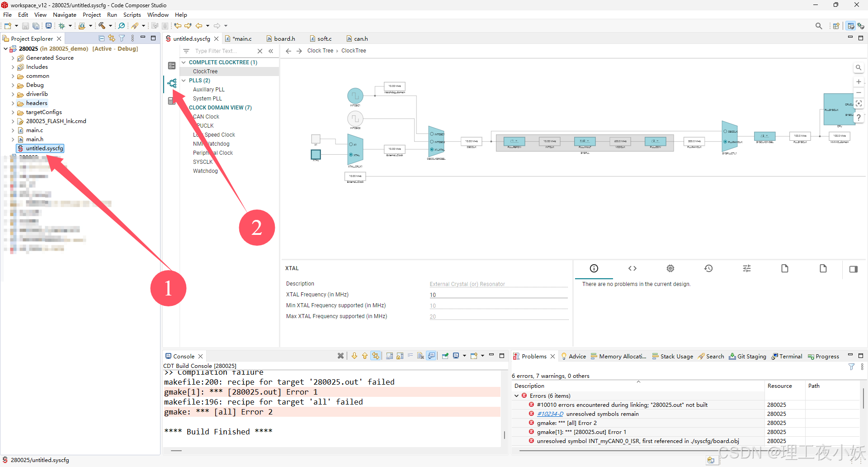Open device view chip icon
This screenshot has width=868, height=467.
pos(670,268)
